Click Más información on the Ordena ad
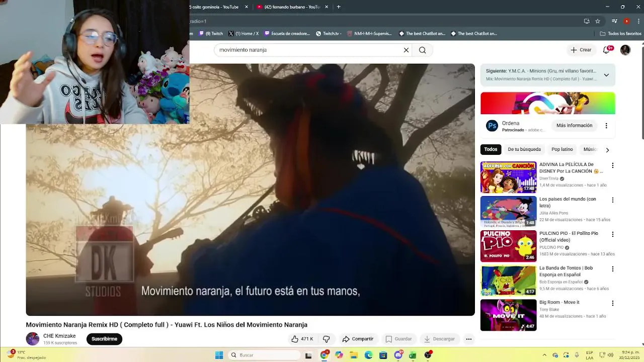This screenshot has height=362, width=644. tap(574, 125)
